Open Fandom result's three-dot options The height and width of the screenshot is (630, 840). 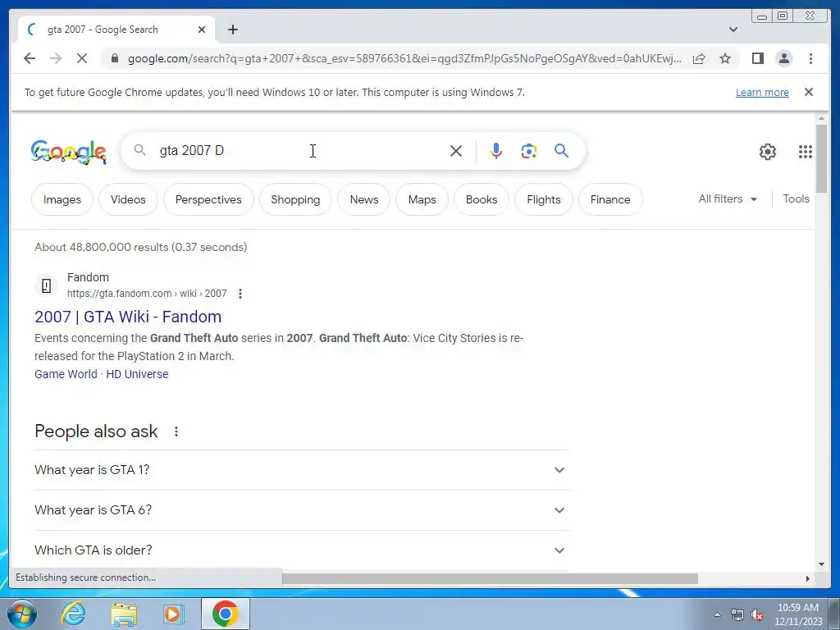(x=240, y=294)
